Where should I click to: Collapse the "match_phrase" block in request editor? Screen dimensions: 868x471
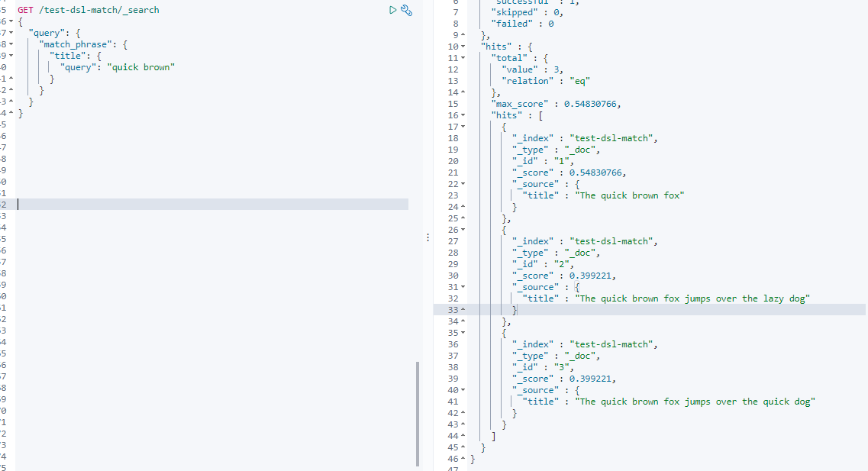point(11,44)
